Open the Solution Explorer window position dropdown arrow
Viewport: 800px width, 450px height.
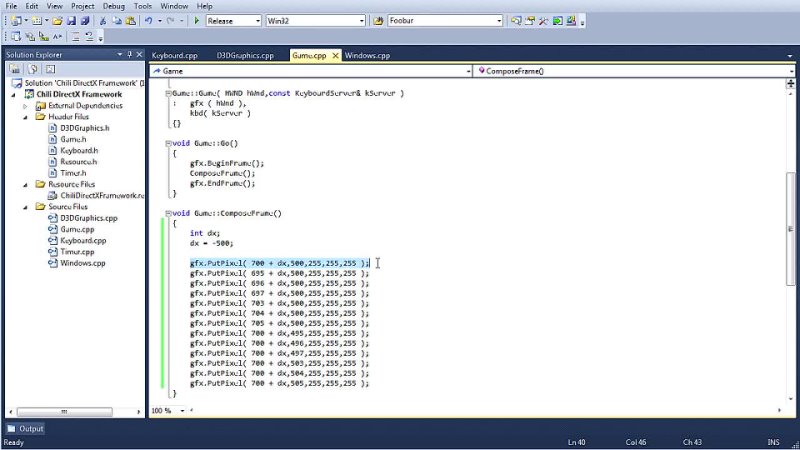click(120, 55)
